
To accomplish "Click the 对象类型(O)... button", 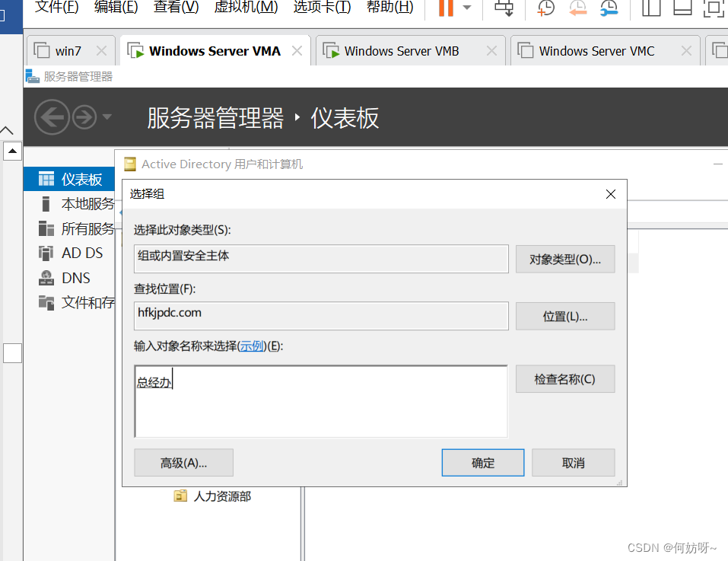I will point(564,259).
